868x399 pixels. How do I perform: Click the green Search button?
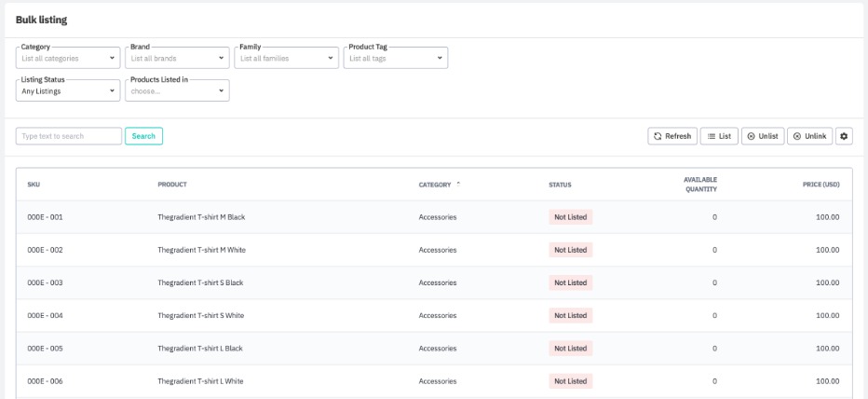[x=143, y=136]
